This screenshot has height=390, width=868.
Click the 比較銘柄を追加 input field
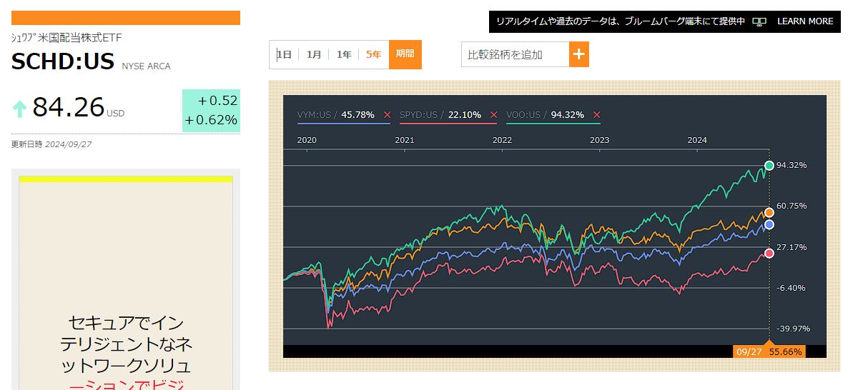coord(515,54)
